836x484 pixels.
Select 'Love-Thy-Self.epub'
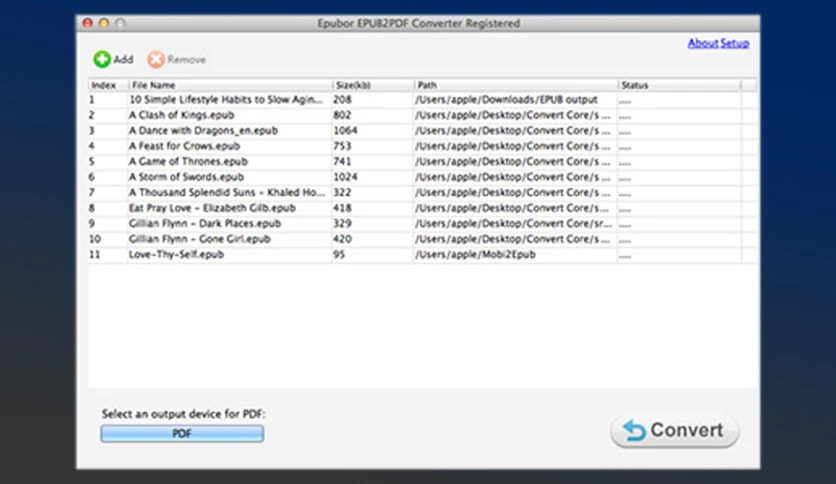[176, 254]
